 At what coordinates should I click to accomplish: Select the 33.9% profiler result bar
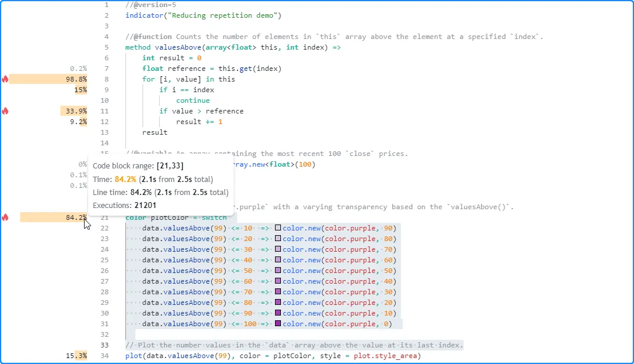(74, 111)
